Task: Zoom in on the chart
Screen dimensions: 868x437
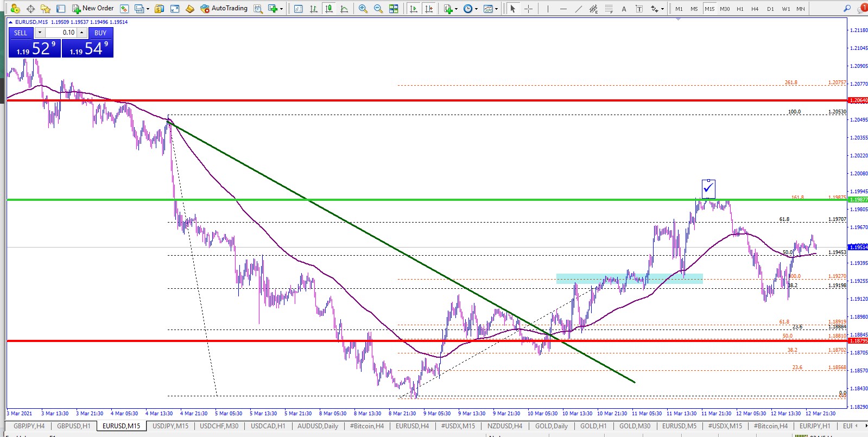Action: pos(363,9)
